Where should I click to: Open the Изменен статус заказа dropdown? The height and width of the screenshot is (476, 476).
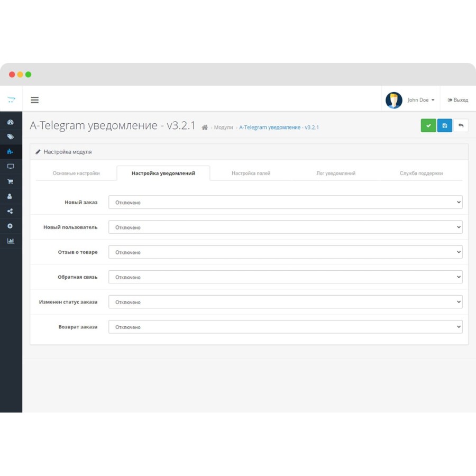[286, 302]
